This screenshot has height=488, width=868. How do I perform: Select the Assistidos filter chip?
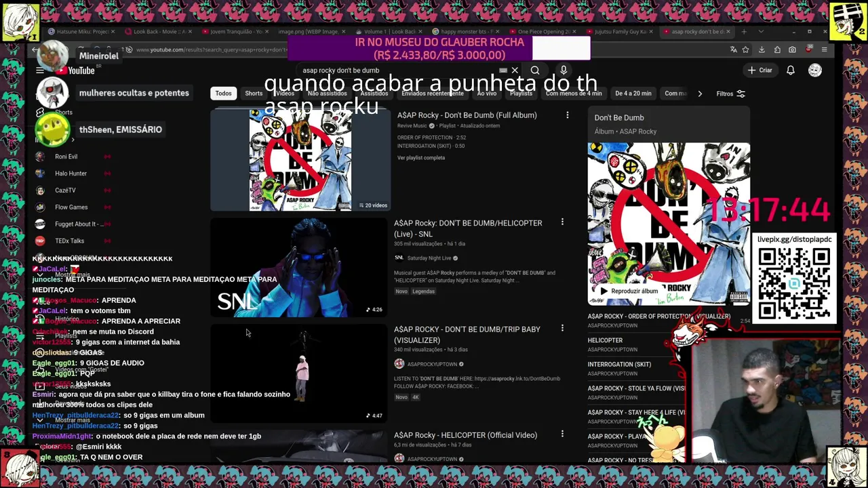[374, 94]
